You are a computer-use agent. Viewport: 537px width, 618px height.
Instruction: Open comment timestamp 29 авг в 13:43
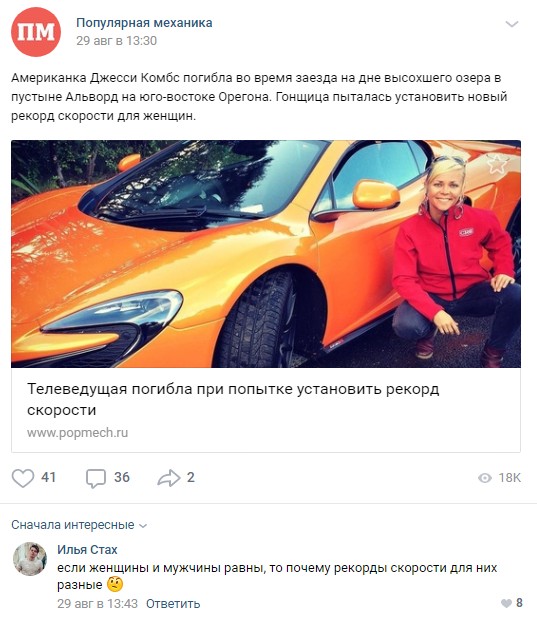[97, 603]
